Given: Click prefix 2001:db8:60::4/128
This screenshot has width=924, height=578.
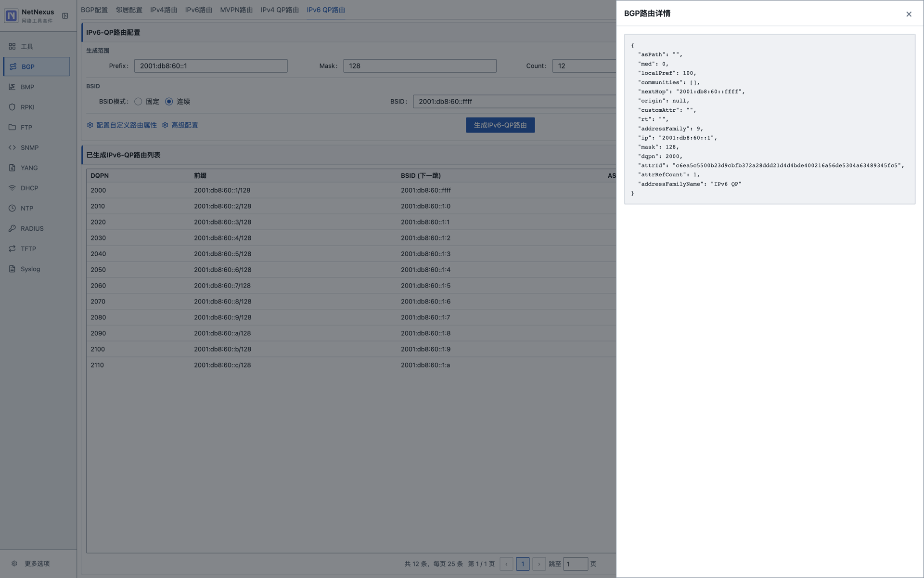Looking at the screenshot, I should coord(222,238).
